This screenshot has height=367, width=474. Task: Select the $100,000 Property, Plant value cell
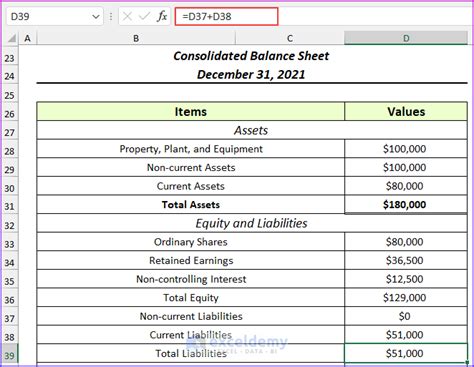click(406, 149)
